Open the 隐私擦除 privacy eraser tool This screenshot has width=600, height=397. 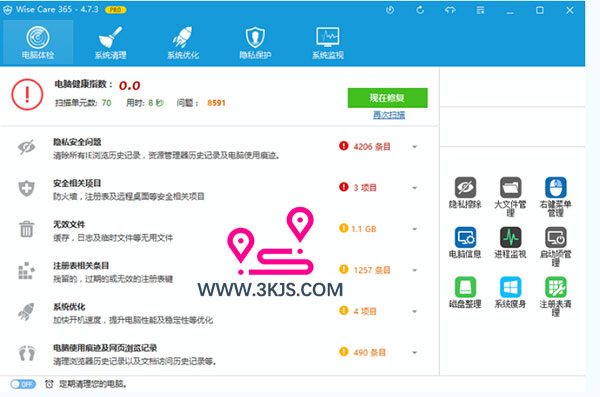click(x=465, y=193)
